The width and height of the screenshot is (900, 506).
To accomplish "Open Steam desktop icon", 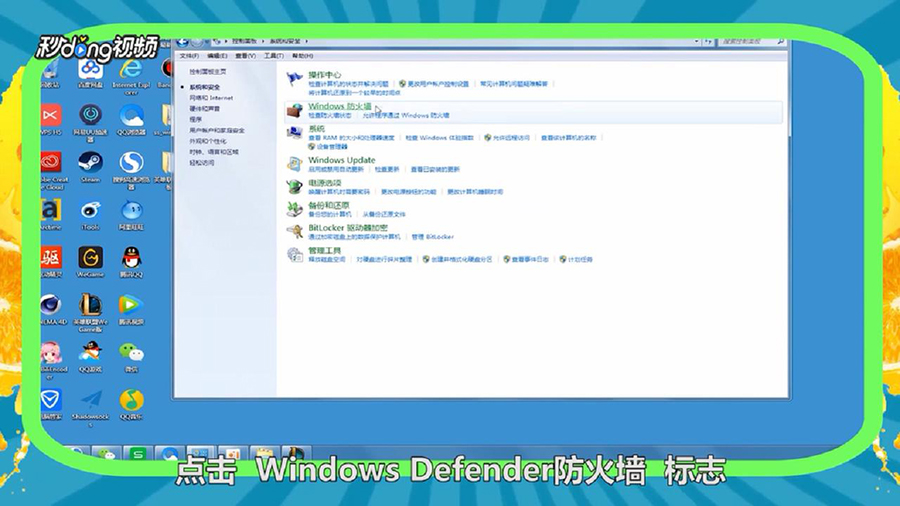I will [x=91, y=163].
